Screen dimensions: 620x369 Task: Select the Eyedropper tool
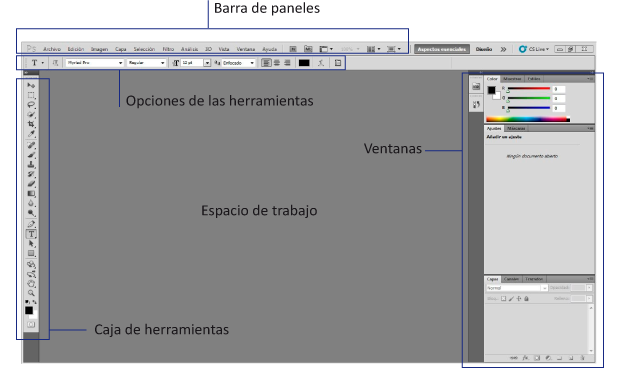click(31, 134)
